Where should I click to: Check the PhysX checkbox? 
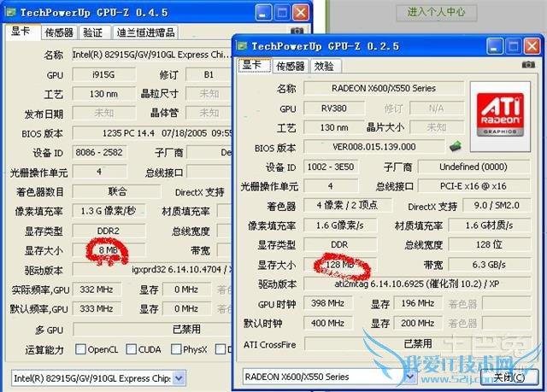coord(176,348)
